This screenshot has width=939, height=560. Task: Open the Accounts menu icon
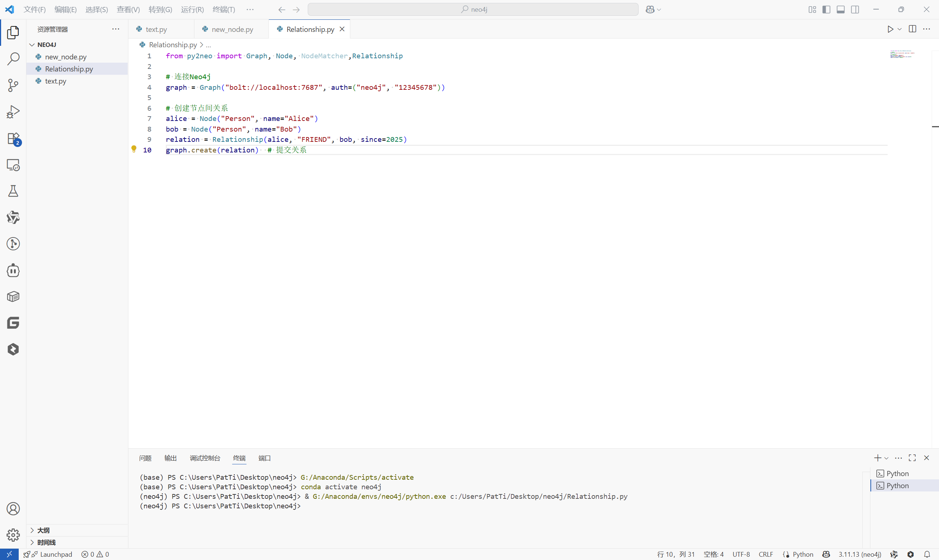pyautogui.click(x=13, y=509)
